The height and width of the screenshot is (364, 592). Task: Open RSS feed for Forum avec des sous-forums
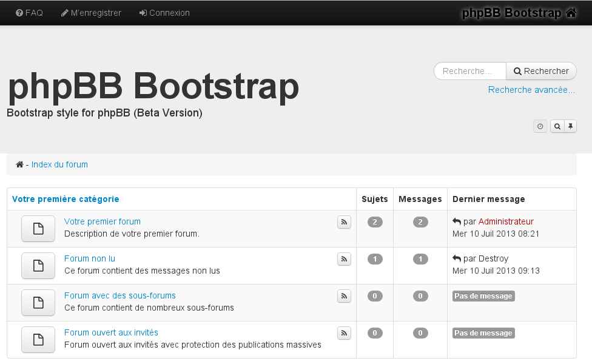tap(344, 296)
